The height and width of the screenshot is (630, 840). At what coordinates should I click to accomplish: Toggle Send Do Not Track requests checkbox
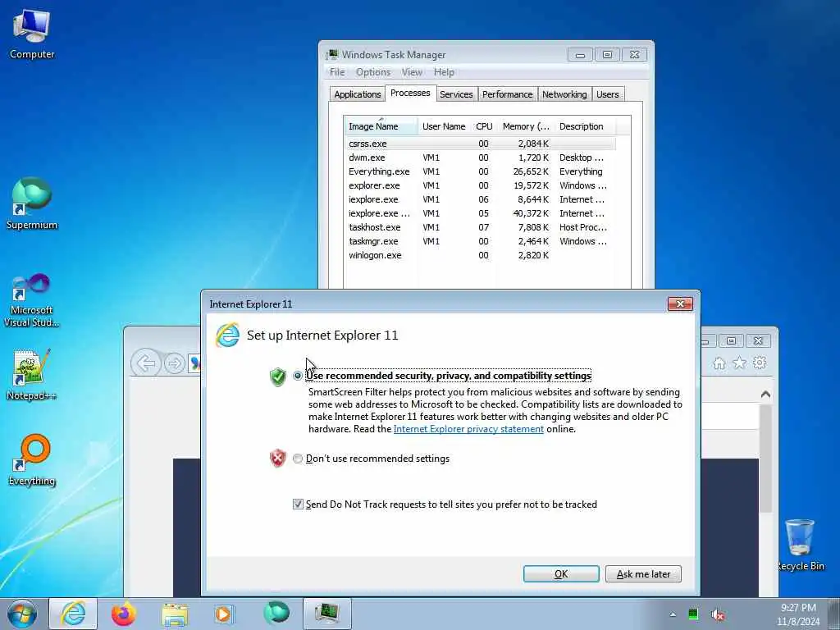coord(298,504)
